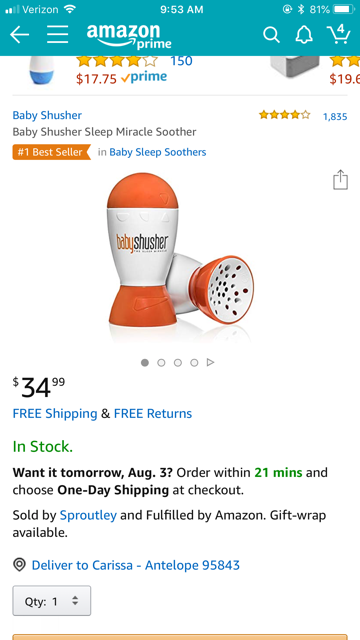Viewport: 360px width, 640px height.
Task: Open notifications bell icon
Action: tap(304, 35)
